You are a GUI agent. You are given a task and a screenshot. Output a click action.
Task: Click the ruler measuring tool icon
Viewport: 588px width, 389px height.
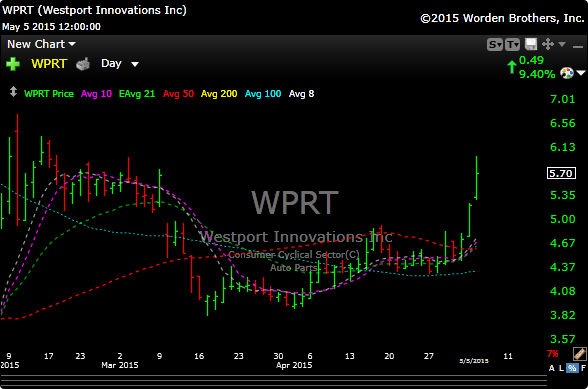[579, 354]
